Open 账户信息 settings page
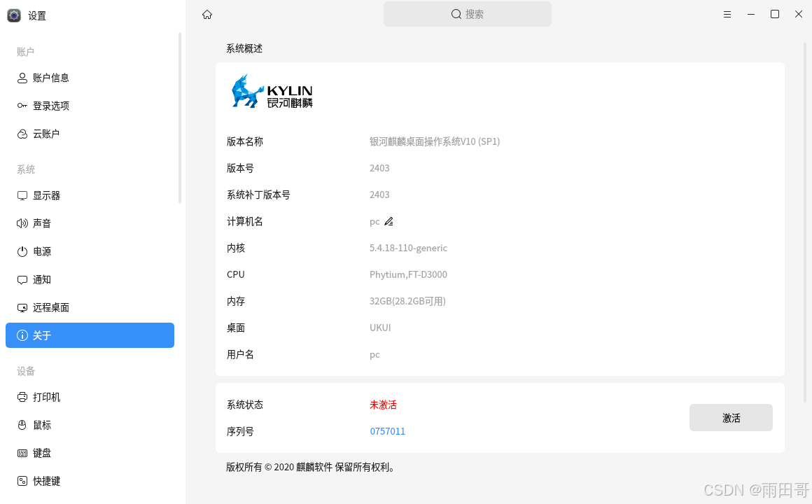 point(90,78)
